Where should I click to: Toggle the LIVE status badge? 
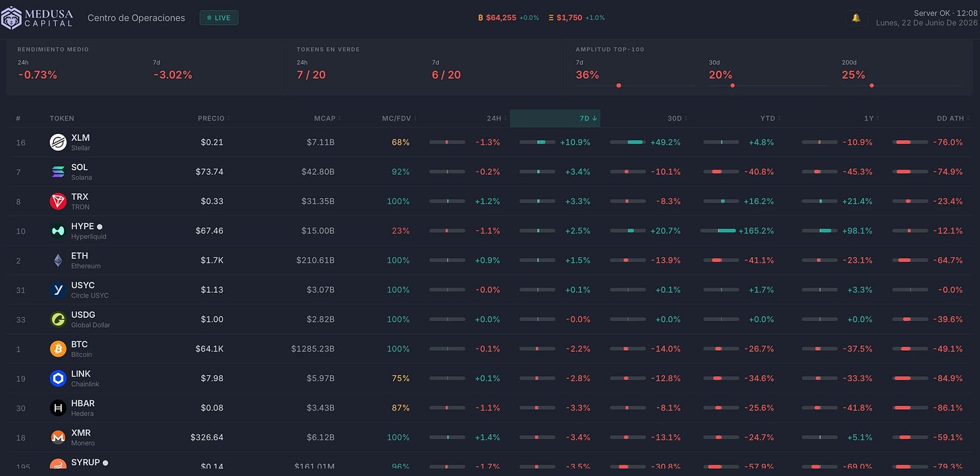pyautogui.click(x=219, y=18)
